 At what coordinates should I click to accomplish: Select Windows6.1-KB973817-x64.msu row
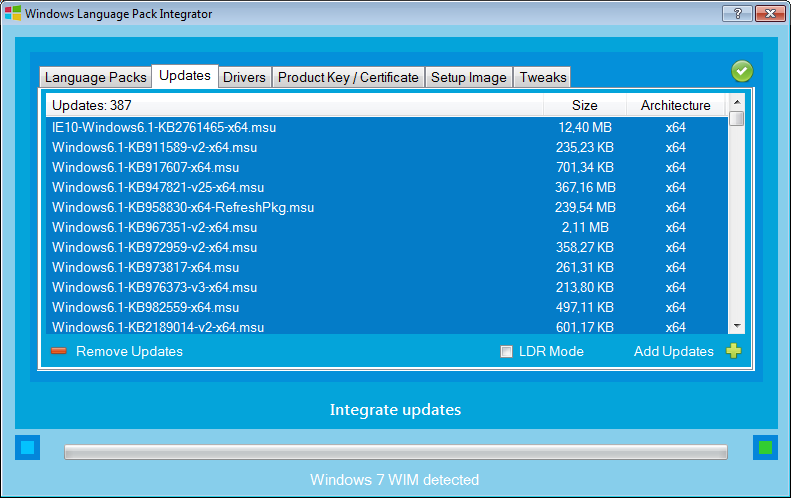tap(387, 267)
